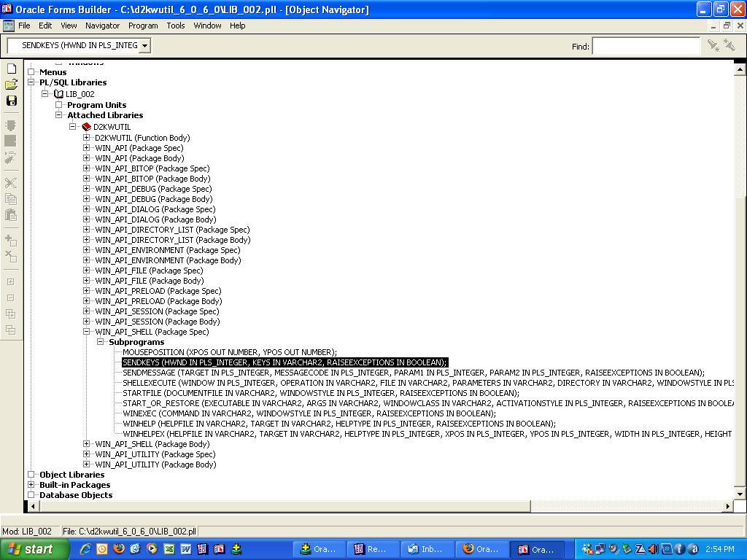The width and height of the screenshot is (747, 560).
Task: Collapse the LIB_002 library node
Action: pyautogui.click(x=45, y=94)
